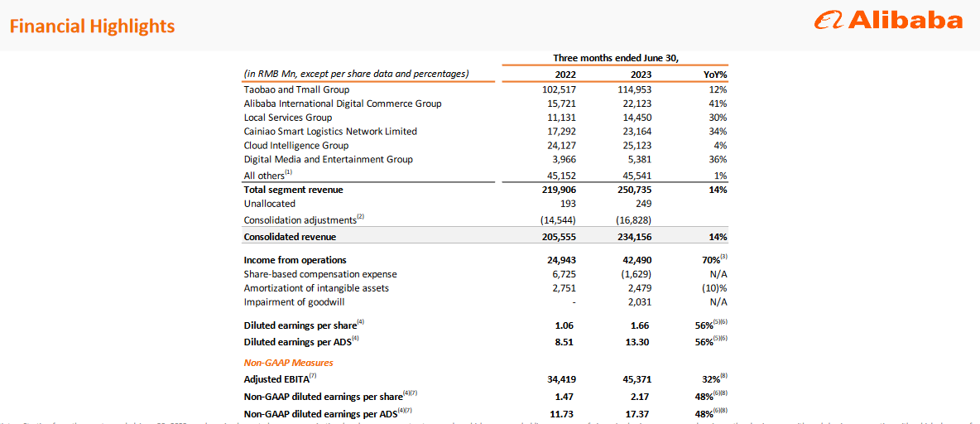The width and height of the screenshot is (980, 424).
Task: Select Digital Media 2022 value 3,966
Action: (x=564, y=160)
